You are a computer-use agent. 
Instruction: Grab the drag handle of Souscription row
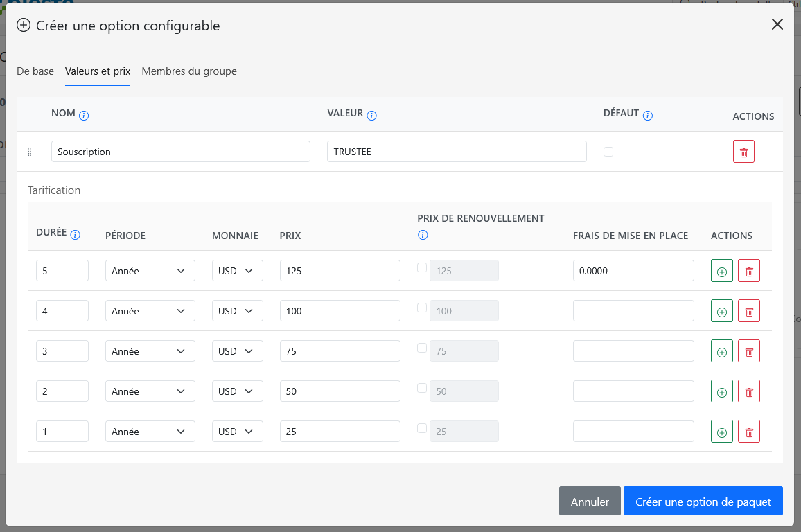point(29,152)
